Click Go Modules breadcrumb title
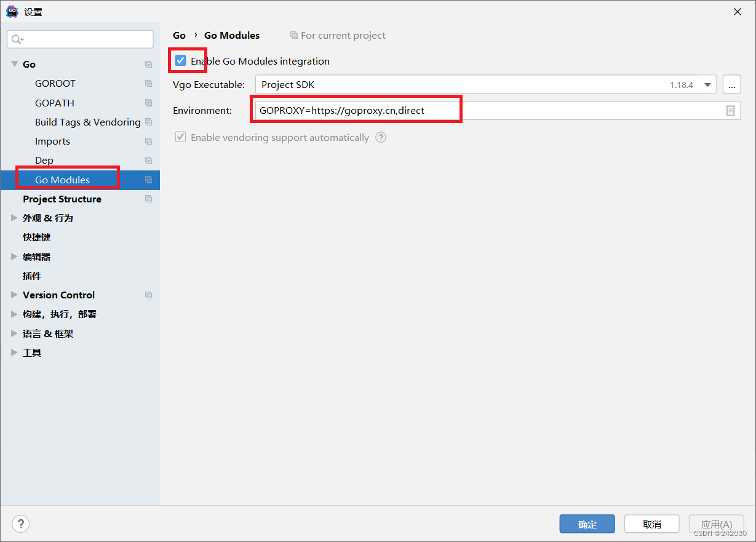The height and width of the screenshot is (542, 756). (x=232, y=35)
